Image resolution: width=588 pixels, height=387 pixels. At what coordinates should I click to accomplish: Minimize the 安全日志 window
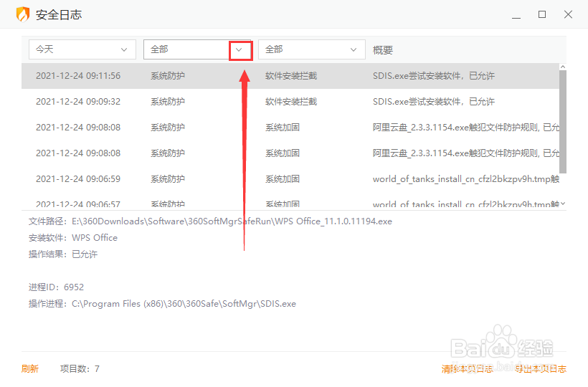coord(516,14)
